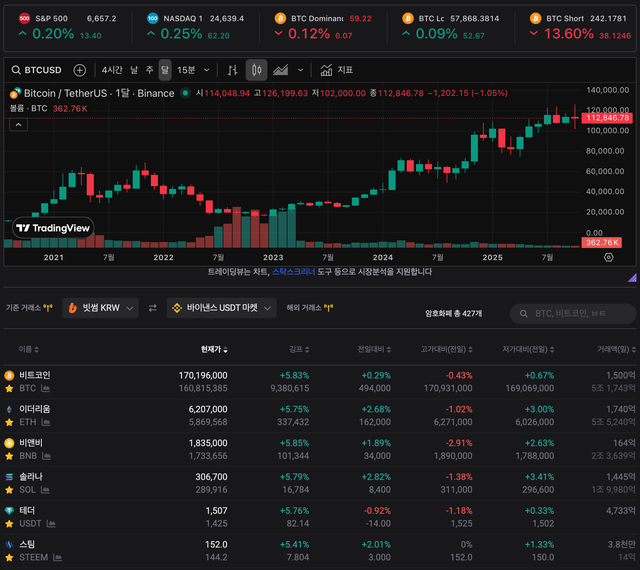Click the Tether coin logo
The image size is (640, 570).
tap(9, 511)
